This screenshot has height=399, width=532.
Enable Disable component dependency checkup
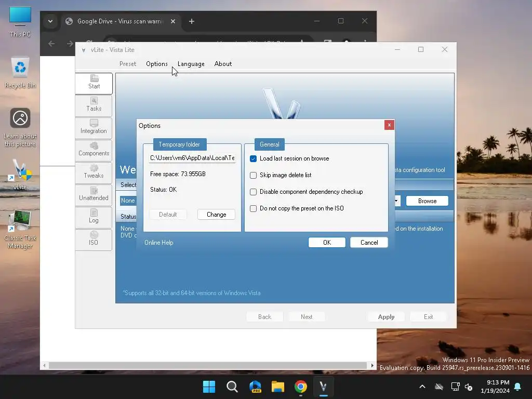(253, 192)
